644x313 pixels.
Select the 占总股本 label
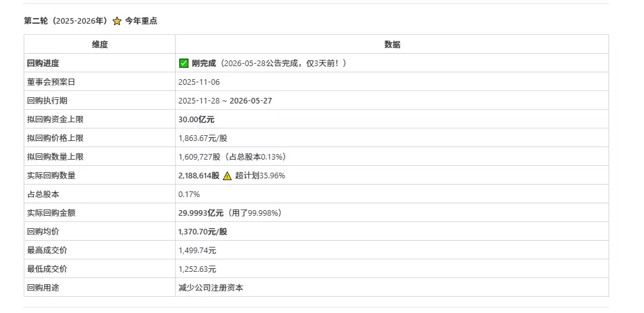pyautogui.click(x=43, y=195)
